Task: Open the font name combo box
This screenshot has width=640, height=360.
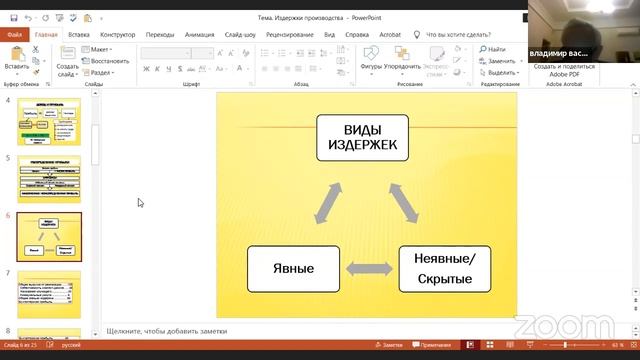Action: point(166,53)
